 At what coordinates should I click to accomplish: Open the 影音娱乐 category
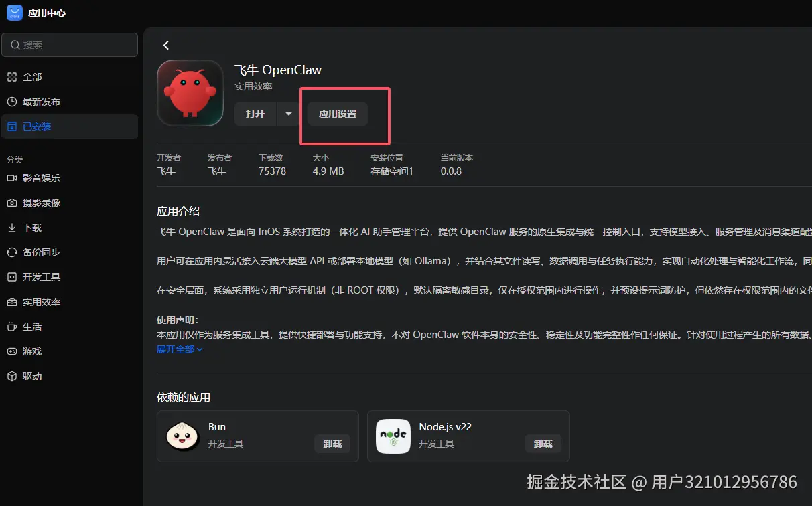pos(70,178)
